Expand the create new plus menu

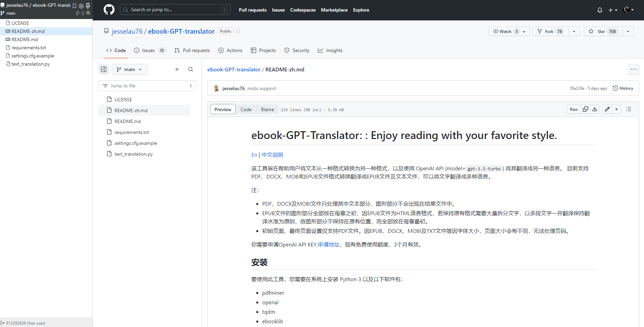click(x=613, y=10)
